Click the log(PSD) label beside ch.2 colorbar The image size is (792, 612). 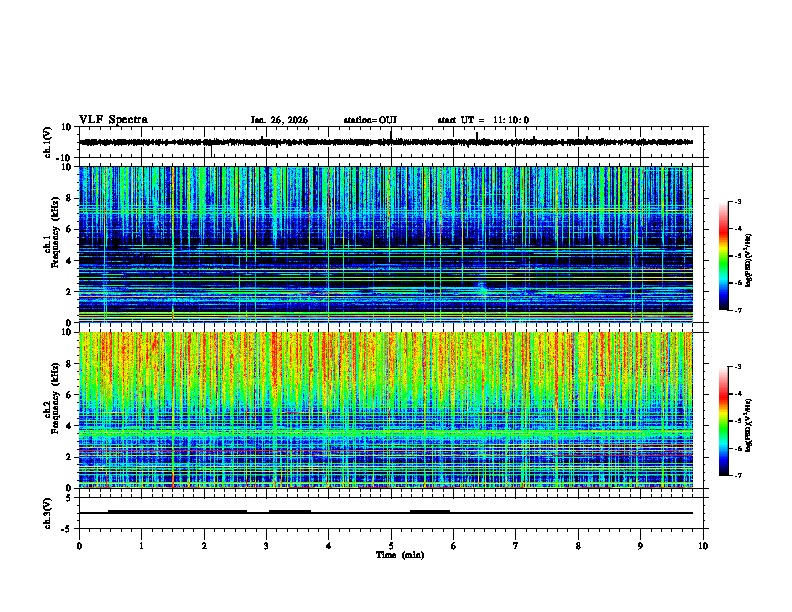tap(748, 425)
